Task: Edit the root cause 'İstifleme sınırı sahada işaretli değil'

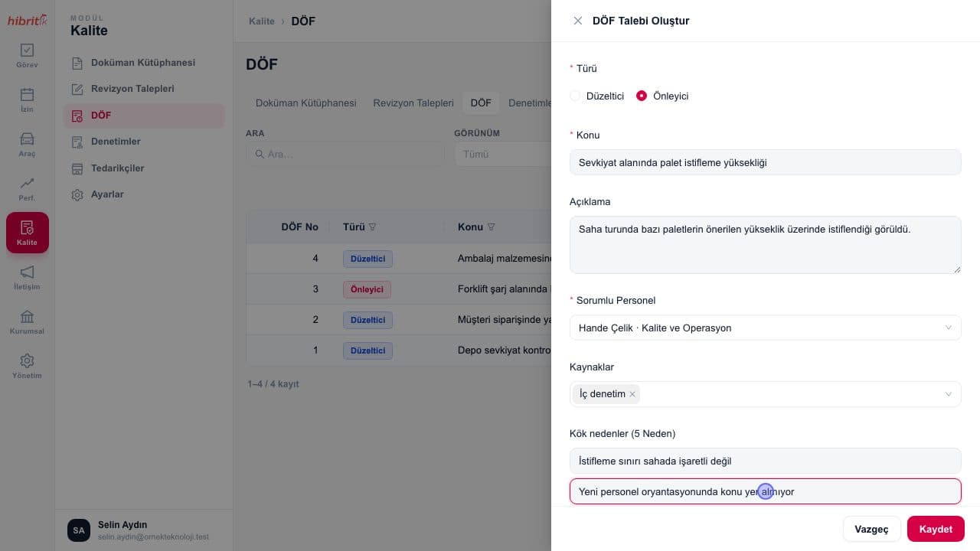Action: tap(766, 461)
